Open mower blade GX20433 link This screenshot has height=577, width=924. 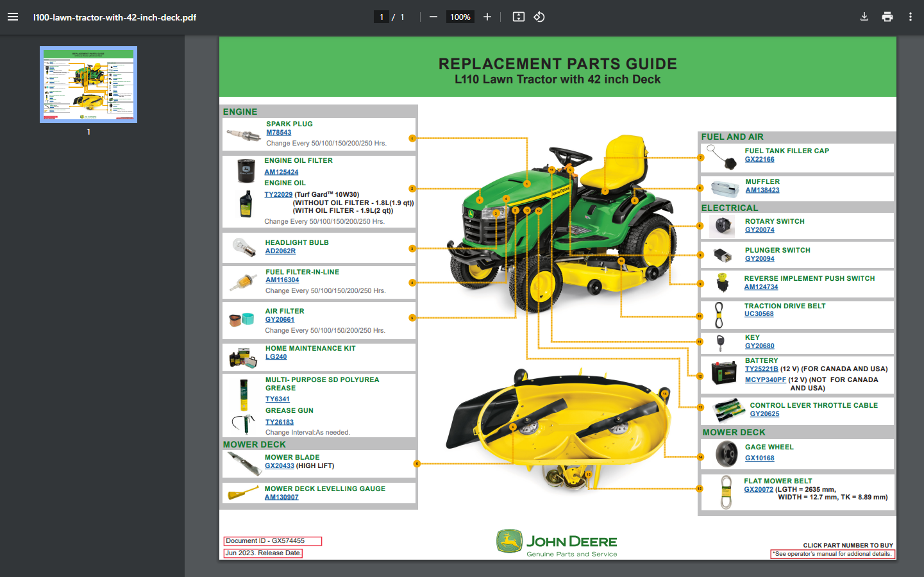pos(280,466)
